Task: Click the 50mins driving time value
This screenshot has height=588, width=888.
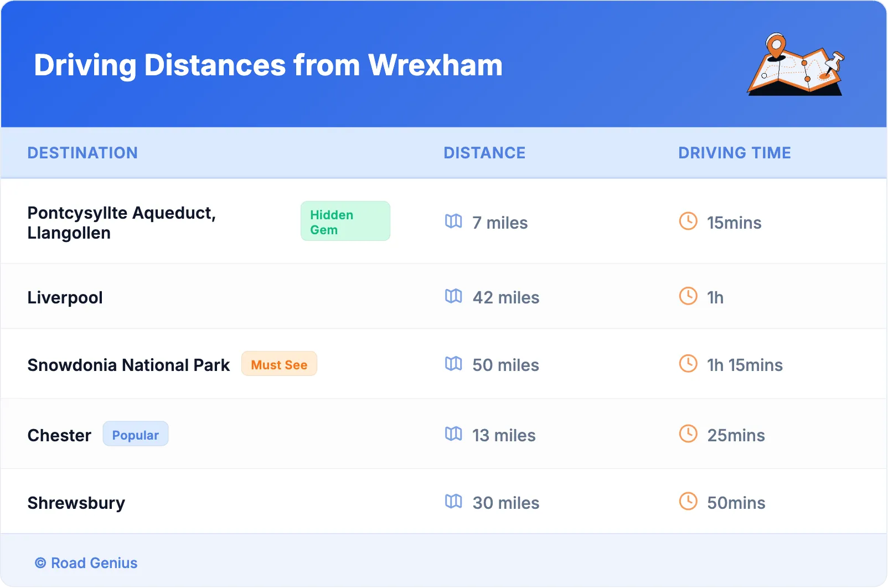Action: tap(736, 503)
